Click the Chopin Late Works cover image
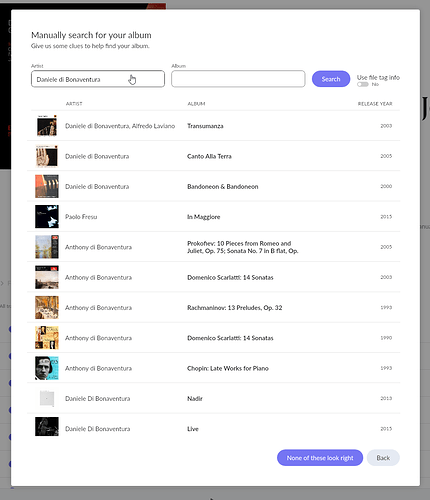 [x=47, y=368]
